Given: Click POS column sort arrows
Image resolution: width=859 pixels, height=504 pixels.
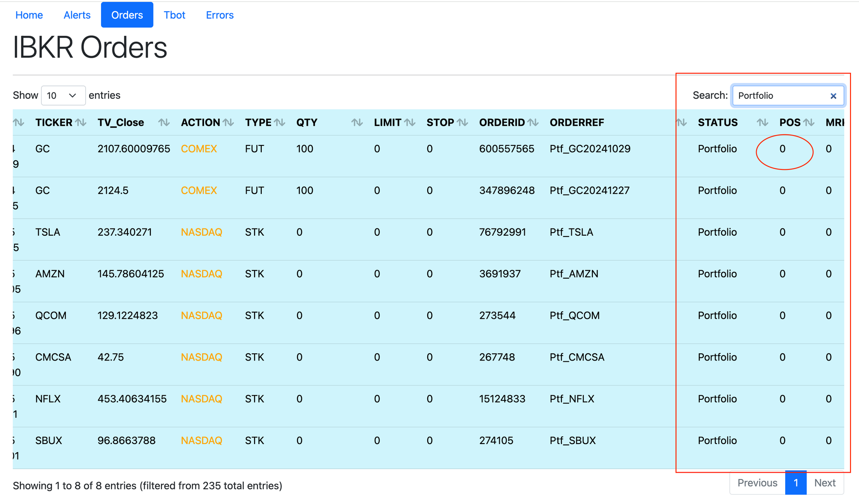Looking at the screenshot, I should click(808, 123).
